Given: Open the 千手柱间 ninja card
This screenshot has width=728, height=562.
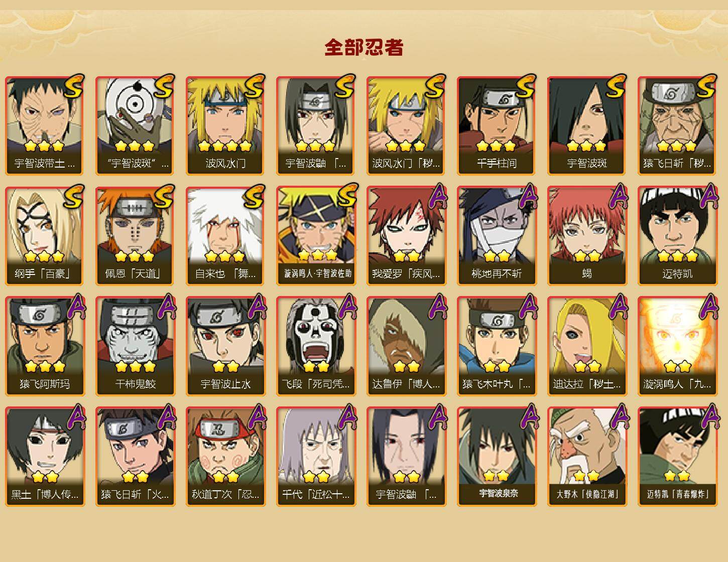Looking at the screenshot, I should point(497,125).
